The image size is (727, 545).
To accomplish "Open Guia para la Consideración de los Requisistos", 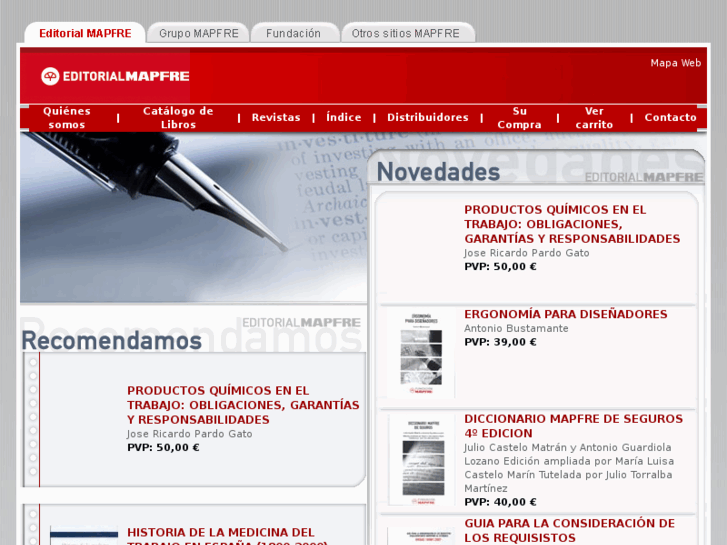I will coord(569,530).
